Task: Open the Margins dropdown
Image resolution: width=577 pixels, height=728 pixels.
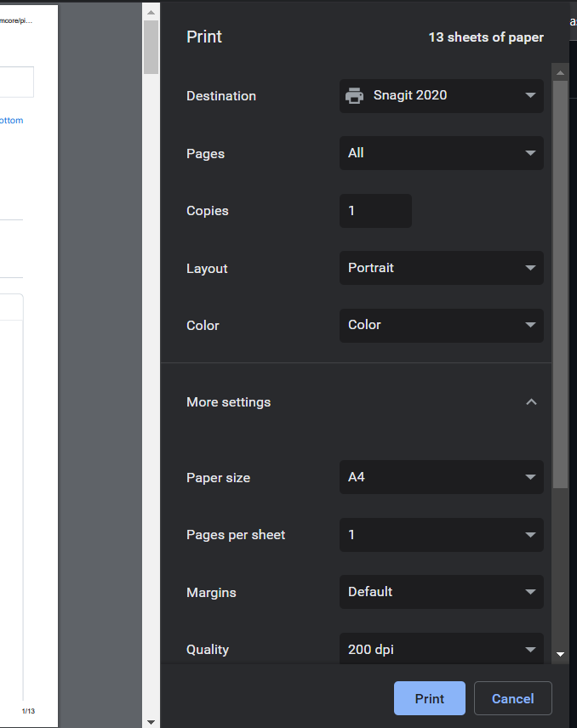Action: [x=441, y=592]
